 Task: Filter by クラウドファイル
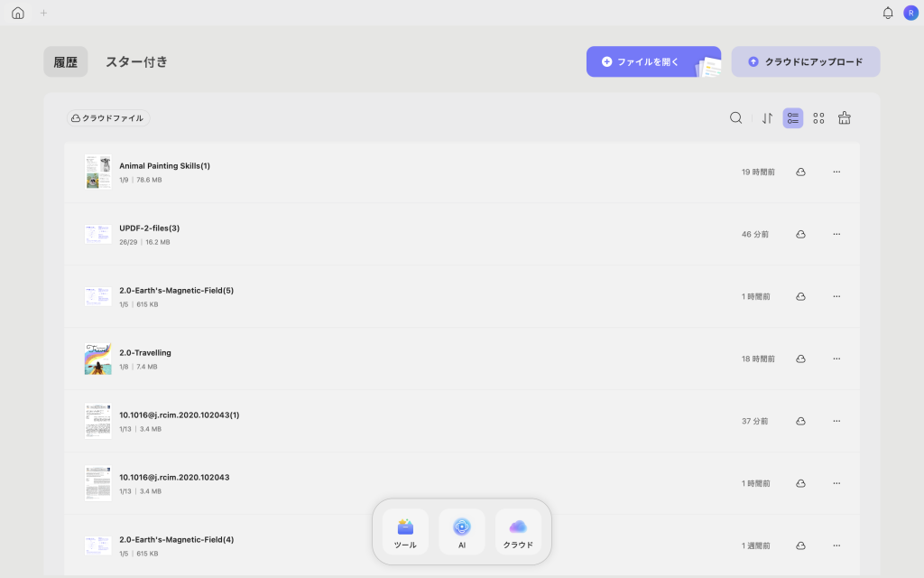108,118
